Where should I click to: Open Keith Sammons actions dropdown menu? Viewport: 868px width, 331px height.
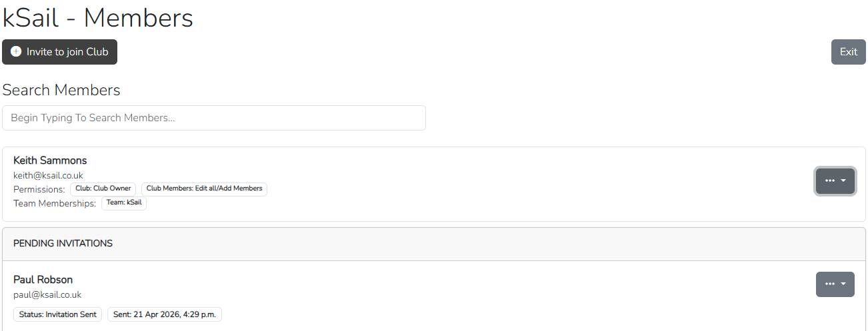[835, 180]
